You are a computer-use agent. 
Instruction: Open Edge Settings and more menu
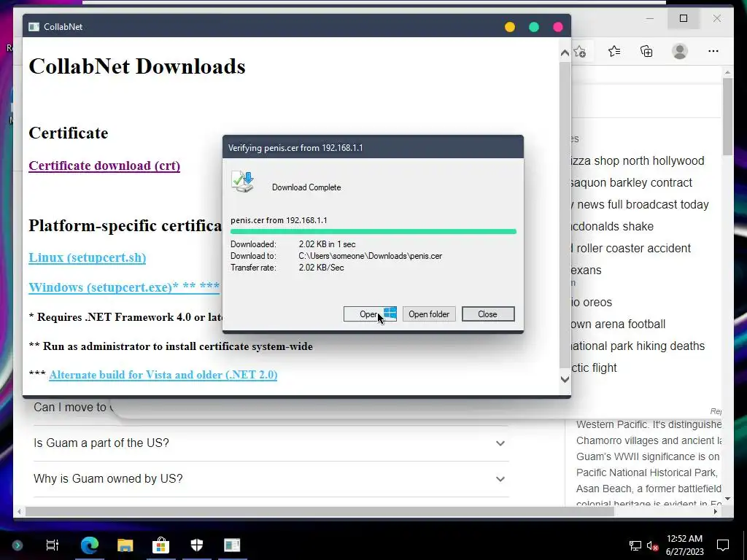point(713,51)
